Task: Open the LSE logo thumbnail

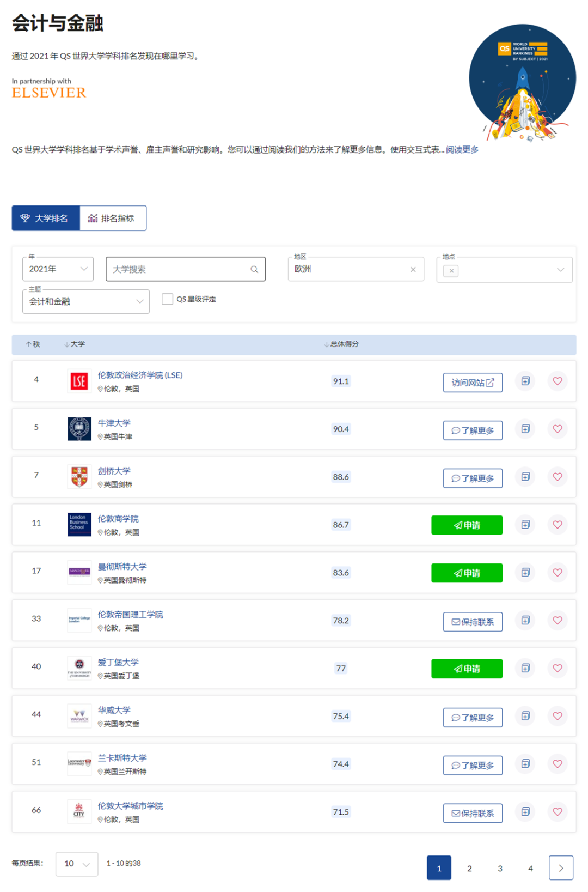Action: [79, 381]
